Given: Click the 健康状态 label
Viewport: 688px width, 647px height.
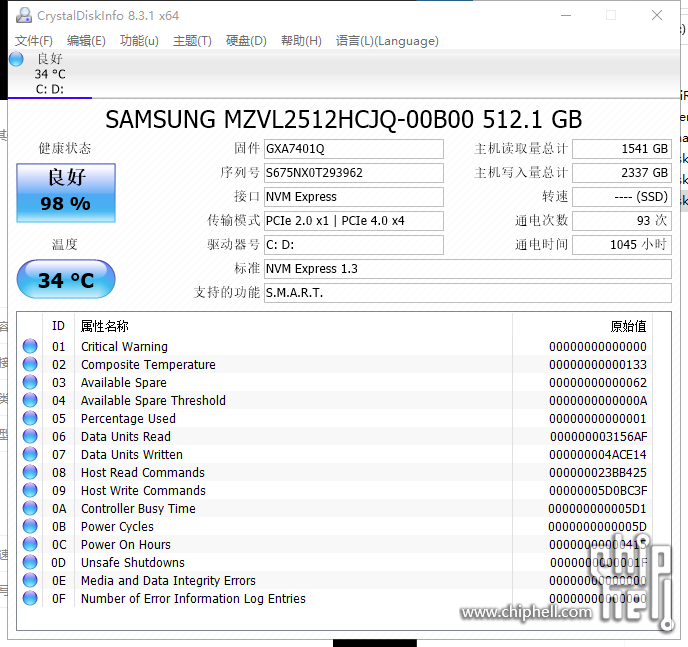Looking at the screenshot, I should (x=65, y=148).
